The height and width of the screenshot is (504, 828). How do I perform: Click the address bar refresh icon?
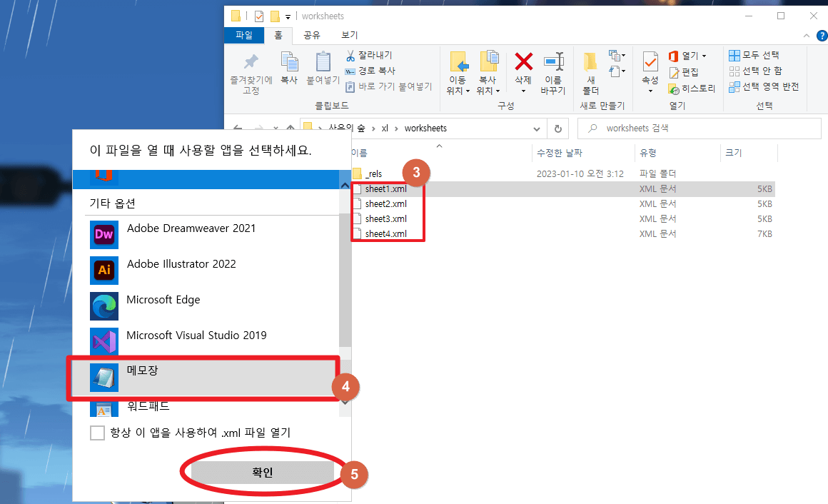pyautogui.click(x=557, y=128)
